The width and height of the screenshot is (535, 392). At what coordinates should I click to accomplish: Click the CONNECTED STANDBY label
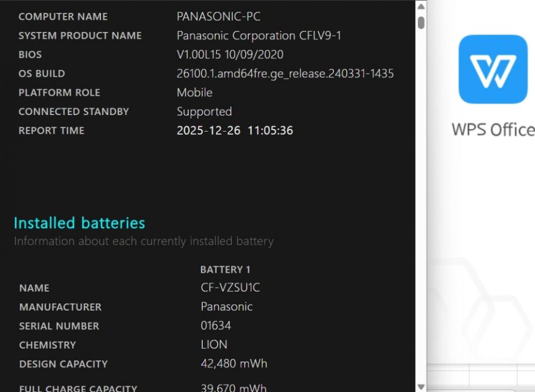74,112
